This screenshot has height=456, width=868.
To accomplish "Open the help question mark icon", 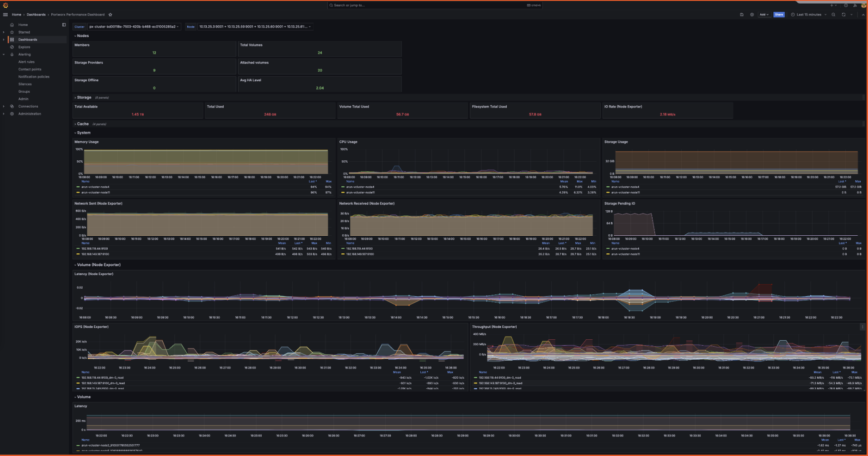I will point(846,5).
